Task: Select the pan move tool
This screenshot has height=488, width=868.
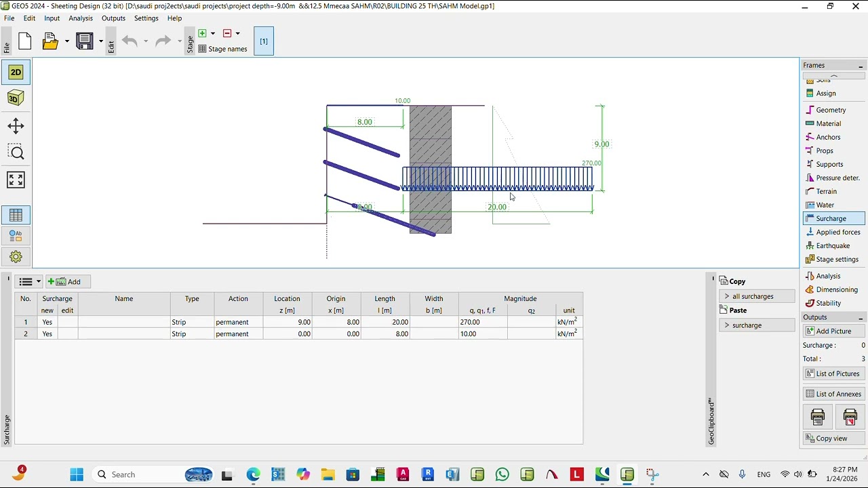Action: pos(16,125)
